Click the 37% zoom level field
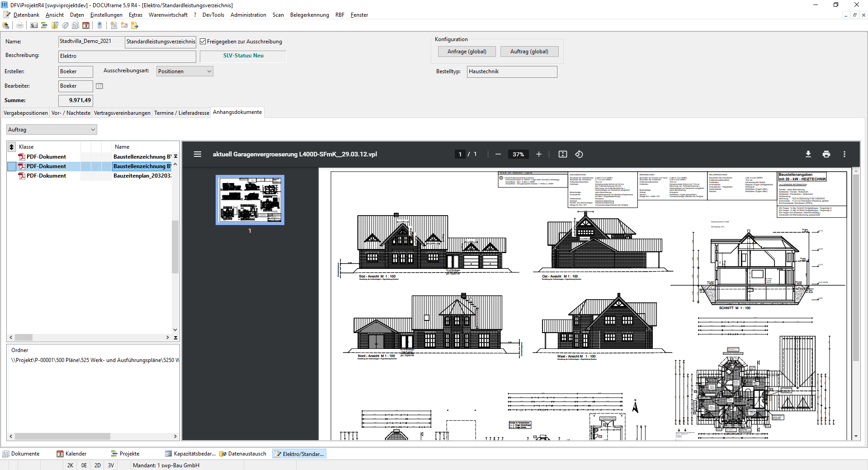The image size is (868, 470). click(x=518, y=154)
